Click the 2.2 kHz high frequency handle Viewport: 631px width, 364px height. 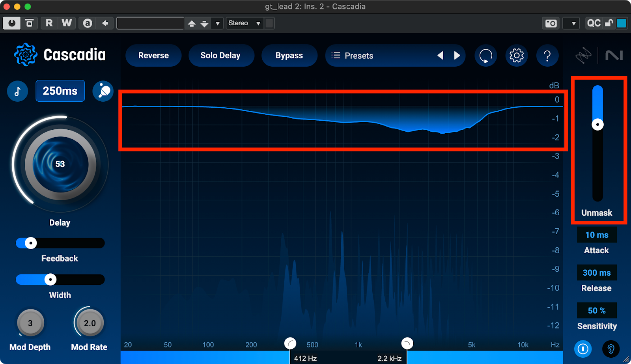coord(407,343)
